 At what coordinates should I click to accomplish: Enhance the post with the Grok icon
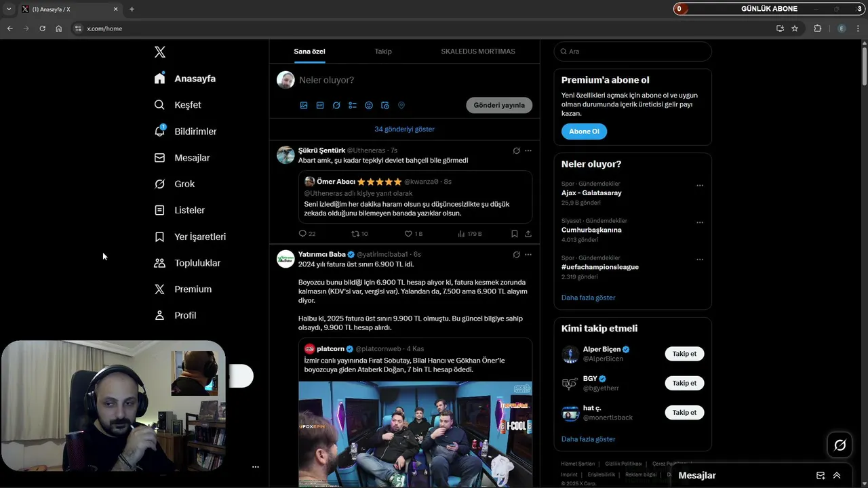(336, 106)
